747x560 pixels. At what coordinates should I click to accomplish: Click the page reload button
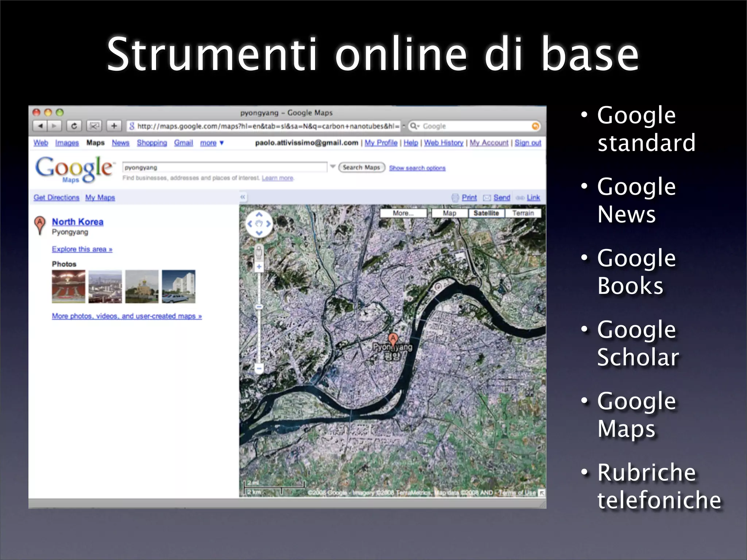coord(74,126)
